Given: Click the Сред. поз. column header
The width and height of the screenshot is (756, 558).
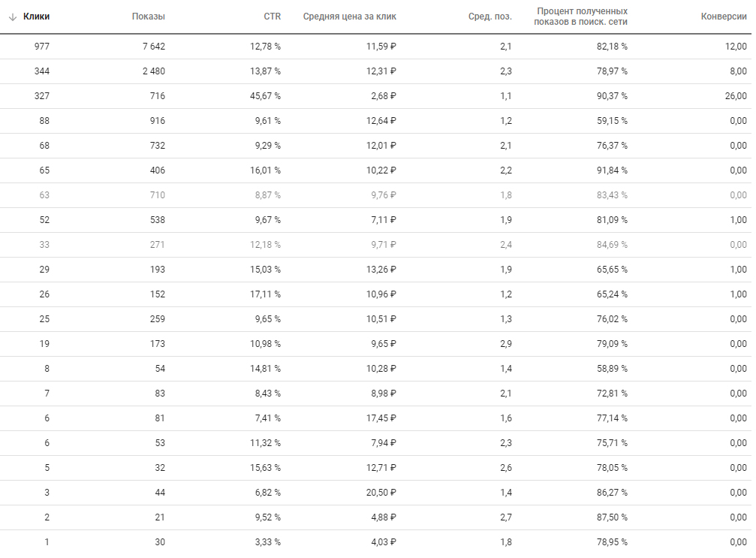Looking at the screenshot, I should tap(489, 17).
